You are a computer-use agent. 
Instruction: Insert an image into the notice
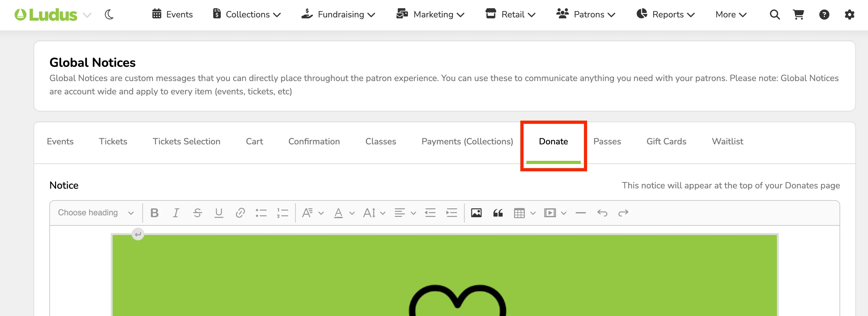[476, 213]
